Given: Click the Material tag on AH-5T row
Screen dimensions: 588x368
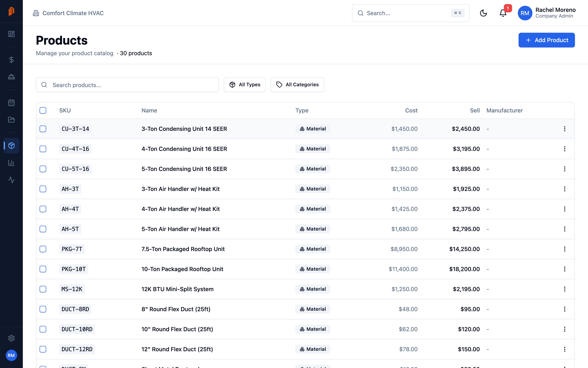Looking at the screenshot, I should pyautogui.click(x=313, y=229).
